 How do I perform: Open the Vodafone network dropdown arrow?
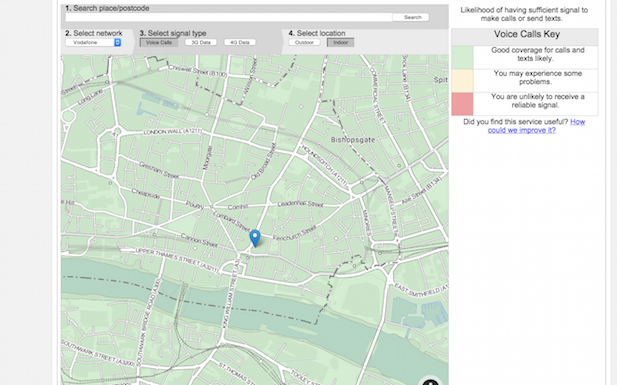tap(117, 43)
